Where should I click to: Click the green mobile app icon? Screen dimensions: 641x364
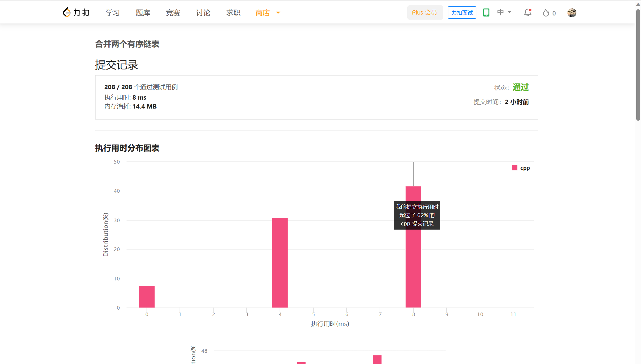486,12
